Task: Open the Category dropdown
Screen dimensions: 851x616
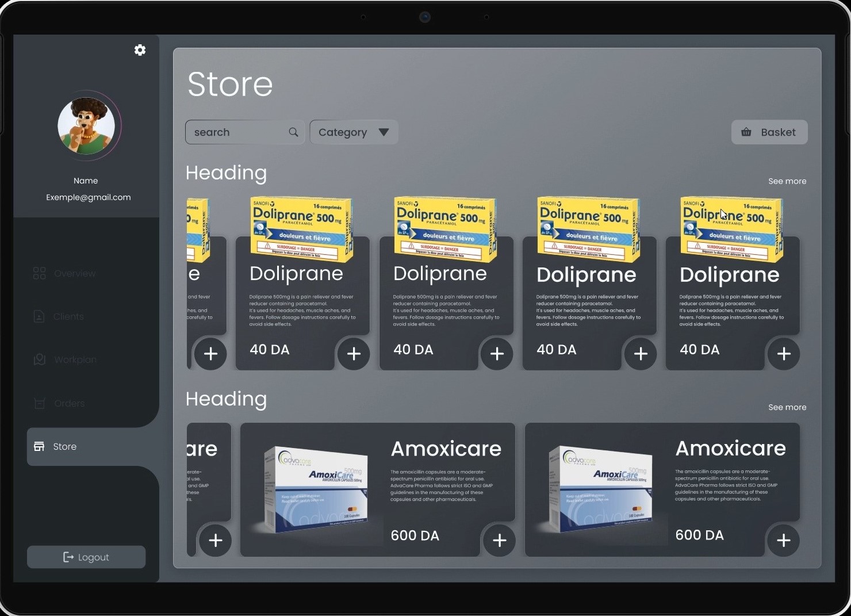Action: pos(354,132)
